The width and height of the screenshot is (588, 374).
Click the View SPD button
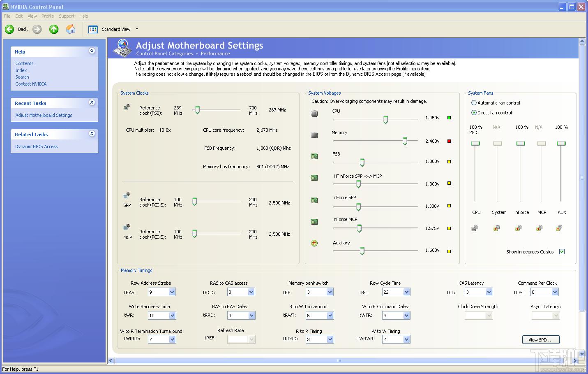(541, 340)
